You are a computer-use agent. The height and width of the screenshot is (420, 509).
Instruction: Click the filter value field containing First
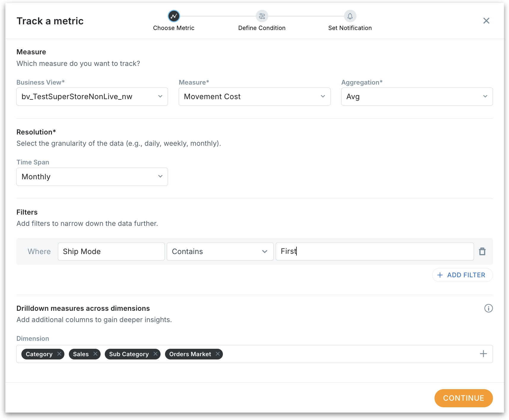tap(375, 252)
